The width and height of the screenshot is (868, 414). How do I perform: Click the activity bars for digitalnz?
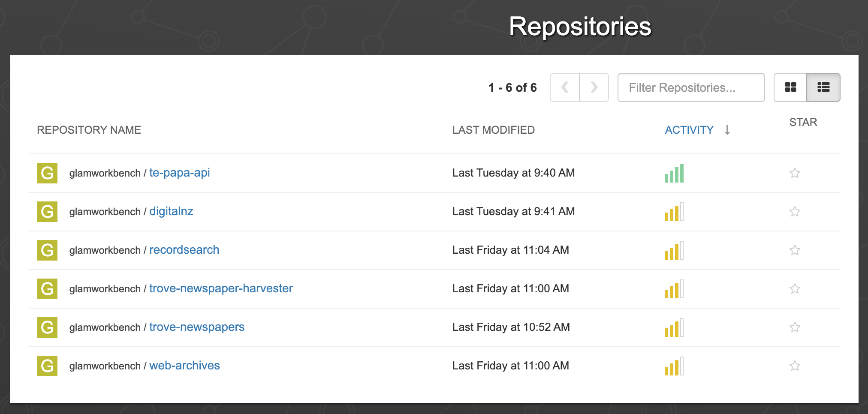[674, 212]
